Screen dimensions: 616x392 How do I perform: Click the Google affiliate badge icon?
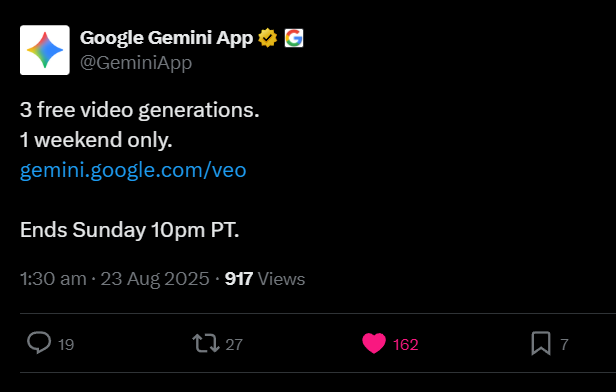[x=294, y=38]
